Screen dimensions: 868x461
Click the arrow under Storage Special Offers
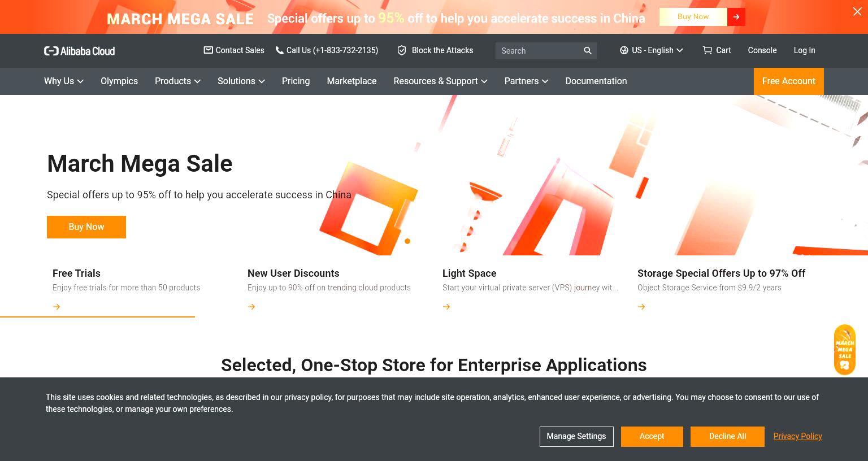click(641, 307)
